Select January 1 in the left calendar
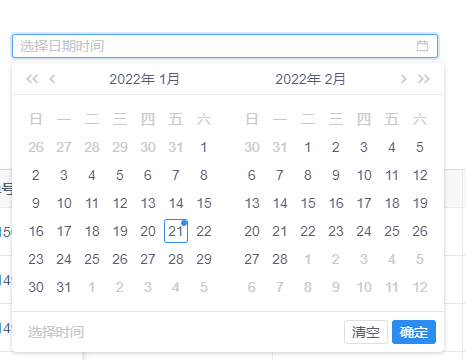The width and height of the screenshot is (466, 360). coord(204,147)
